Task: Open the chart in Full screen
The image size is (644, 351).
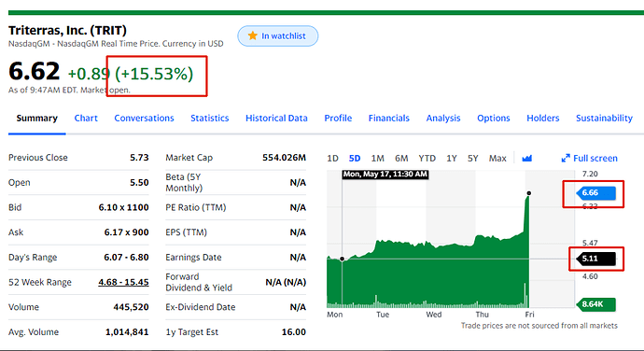Action: click(x=589, y=159)
